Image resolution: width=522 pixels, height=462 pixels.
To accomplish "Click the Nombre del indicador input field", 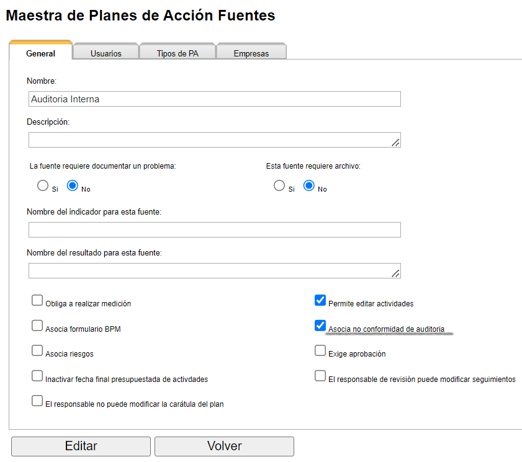I will coord(214,230).
